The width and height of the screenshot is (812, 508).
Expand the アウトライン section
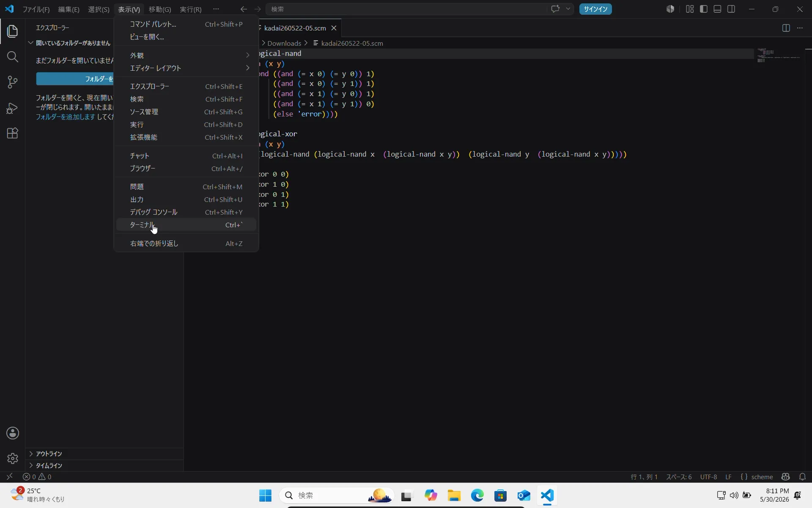[104, 454]
